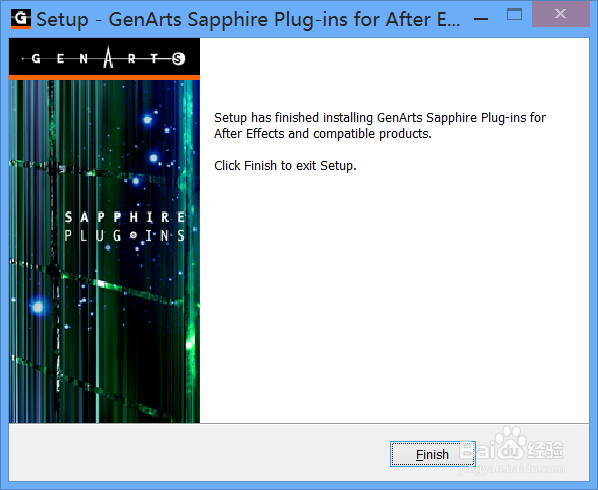Click the GenArts logo banner

104,59
